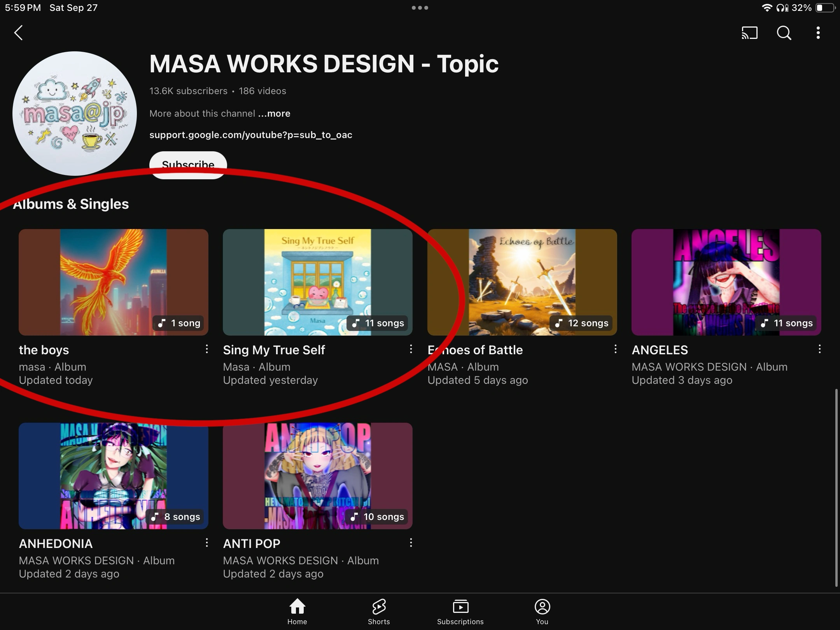Open options menu for ANGELES album

pyautogui.click(x=819, y=349)
